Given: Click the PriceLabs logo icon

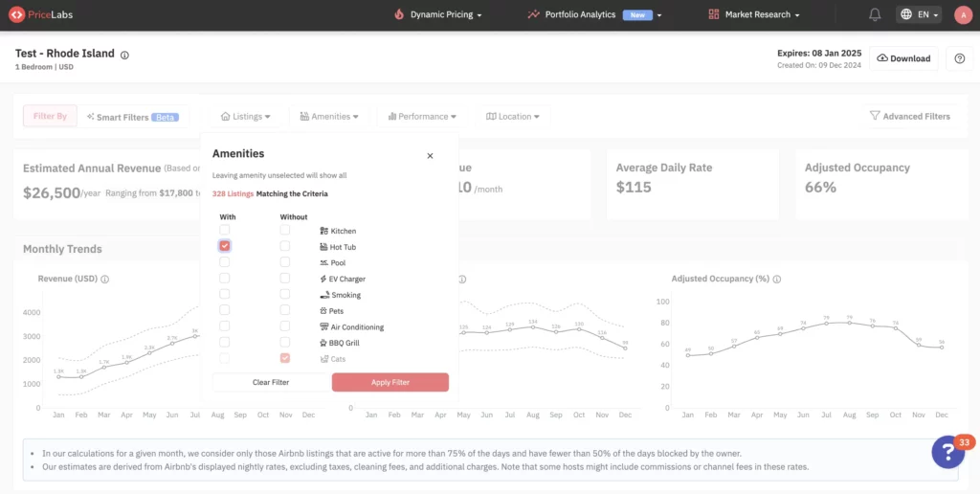Looking at the screenshot, I should point(17,15).
